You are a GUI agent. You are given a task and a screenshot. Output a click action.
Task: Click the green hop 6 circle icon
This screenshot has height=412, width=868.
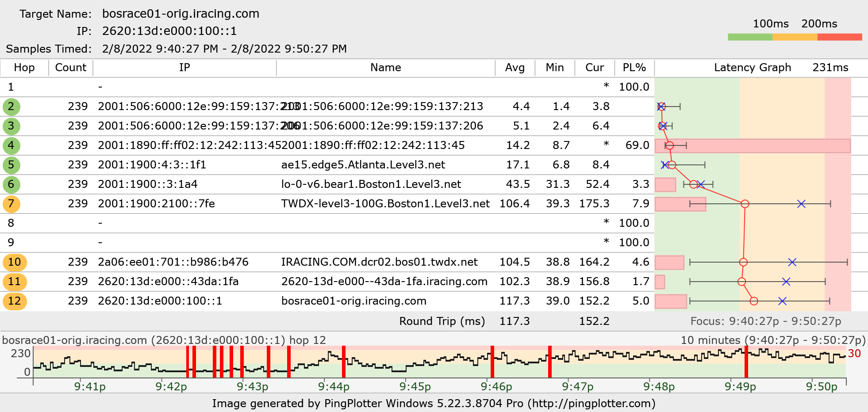11,184
